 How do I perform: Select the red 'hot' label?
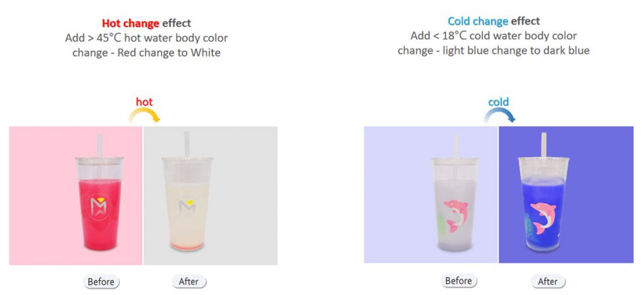click(x=144, y=102)
